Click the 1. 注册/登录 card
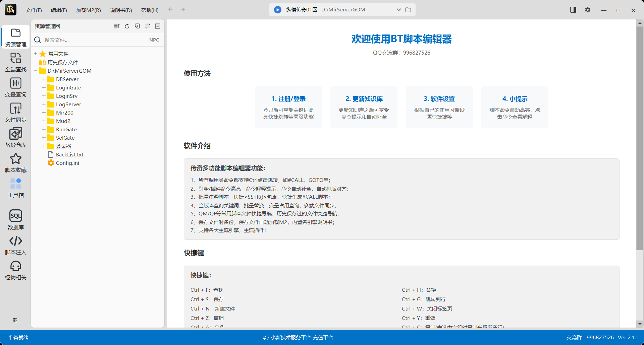 coord(288,107)
